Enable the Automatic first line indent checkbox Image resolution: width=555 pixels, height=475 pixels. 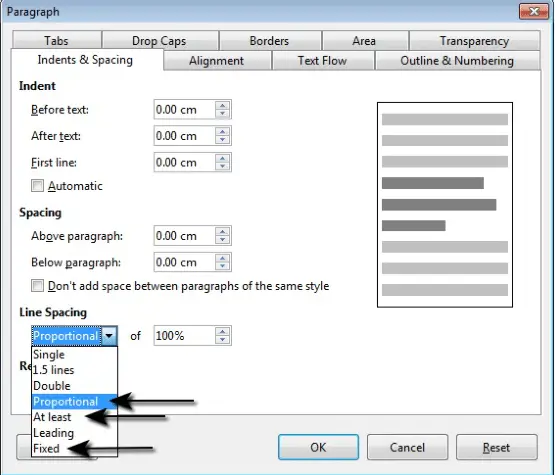click(38, 186)
